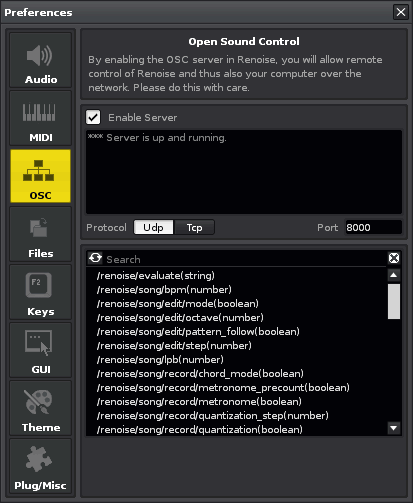This screenshot has height=503, width=413.
Task: Switch the protocol to Tcp
Action: (x=194, y=227)
